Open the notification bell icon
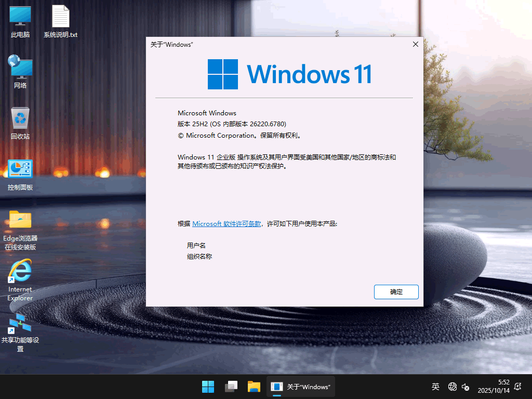532x399 pixels. point(518,387)
